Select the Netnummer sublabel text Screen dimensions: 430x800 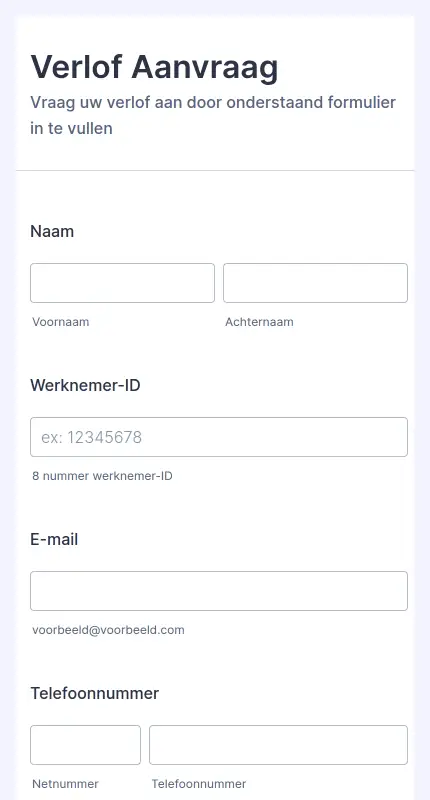point(65,784)
